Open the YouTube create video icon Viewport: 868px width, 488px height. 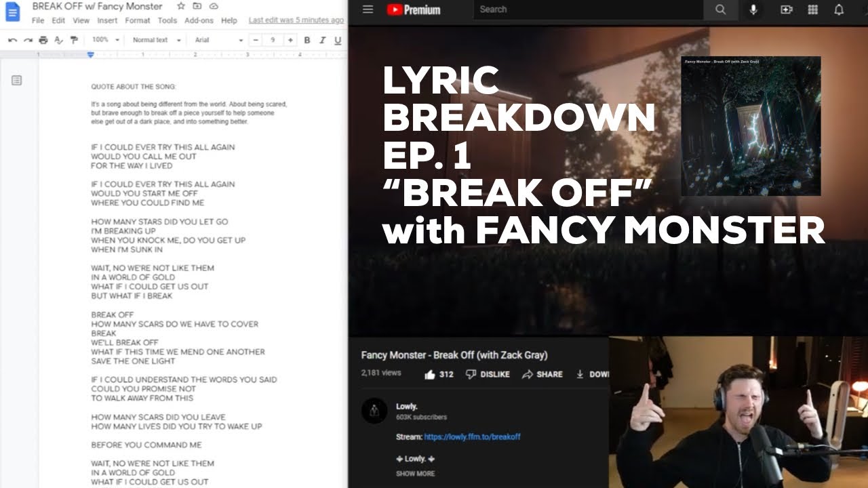(787, 9)
